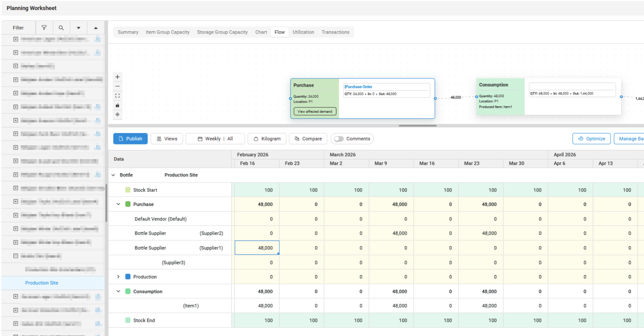Select Production Site in the left tree
The width and height of the screenshot is (644, 336).
pos(42,283)
